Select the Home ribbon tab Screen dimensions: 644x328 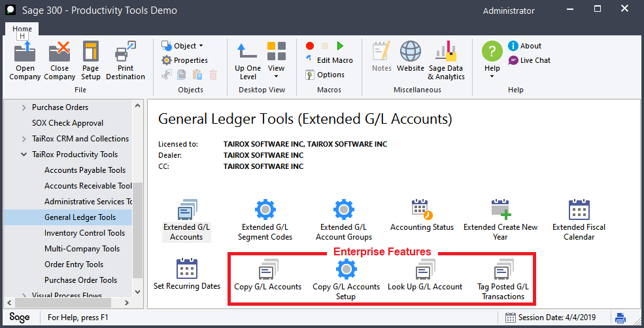click(x=22, y=29)
